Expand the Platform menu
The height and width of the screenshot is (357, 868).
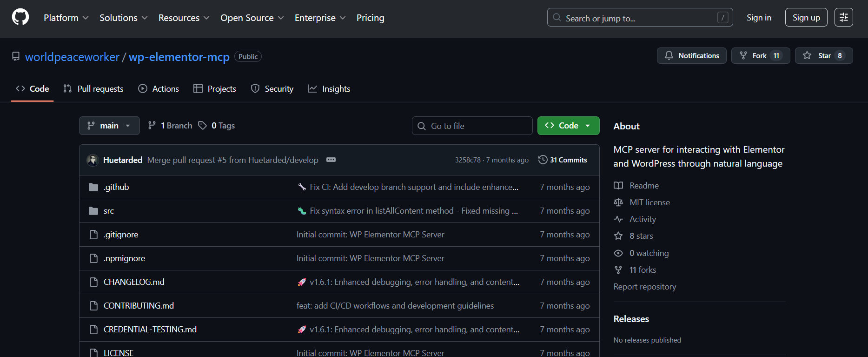[66, 18]
